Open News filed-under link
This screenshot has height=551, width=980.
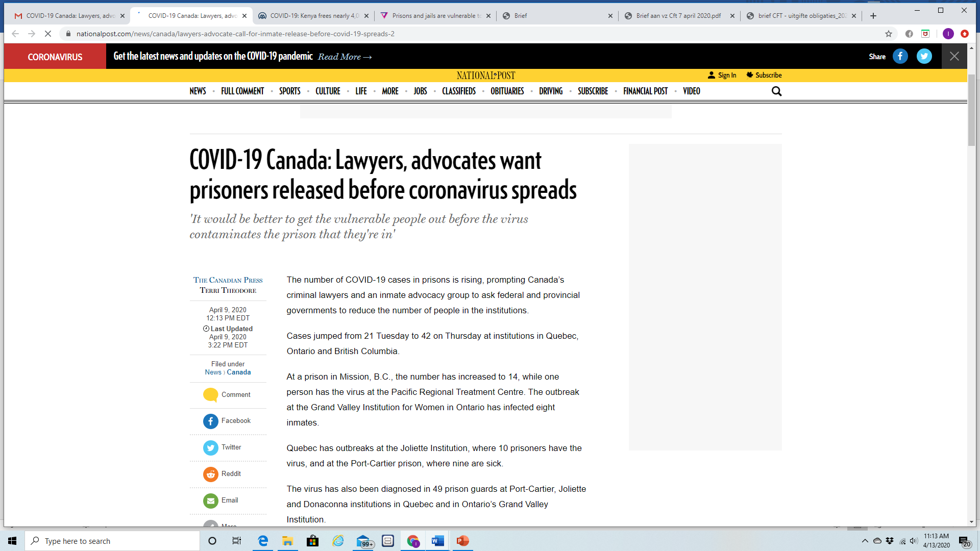pyautogui.click(x=213, y=372)
